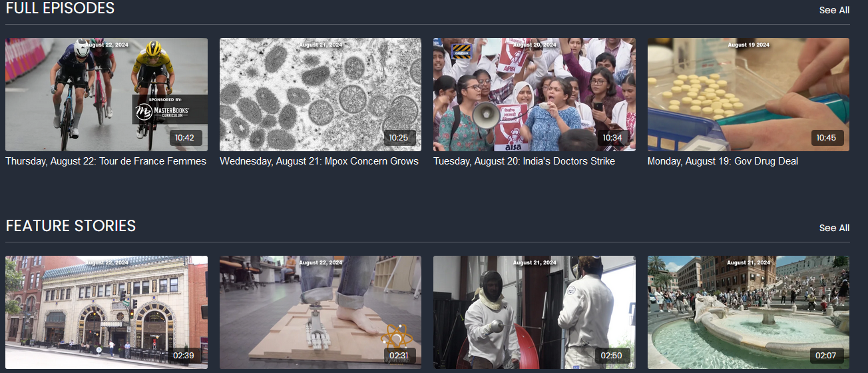The height and width of the screenshot is (373, 868).
Task: Open the Tour de France Femmes episode title
Action: pos(106,161)
